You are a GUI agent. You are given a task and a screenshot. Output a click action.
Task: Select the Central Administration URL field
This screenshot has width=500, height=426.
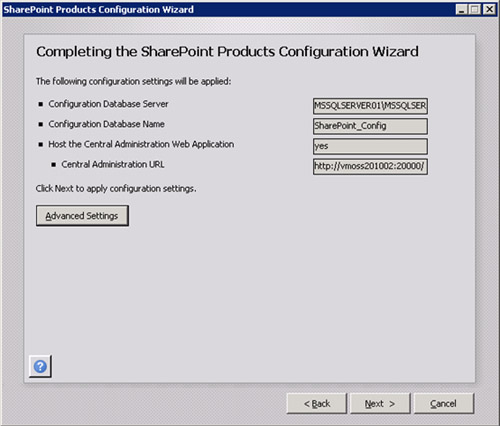point(370,166)
